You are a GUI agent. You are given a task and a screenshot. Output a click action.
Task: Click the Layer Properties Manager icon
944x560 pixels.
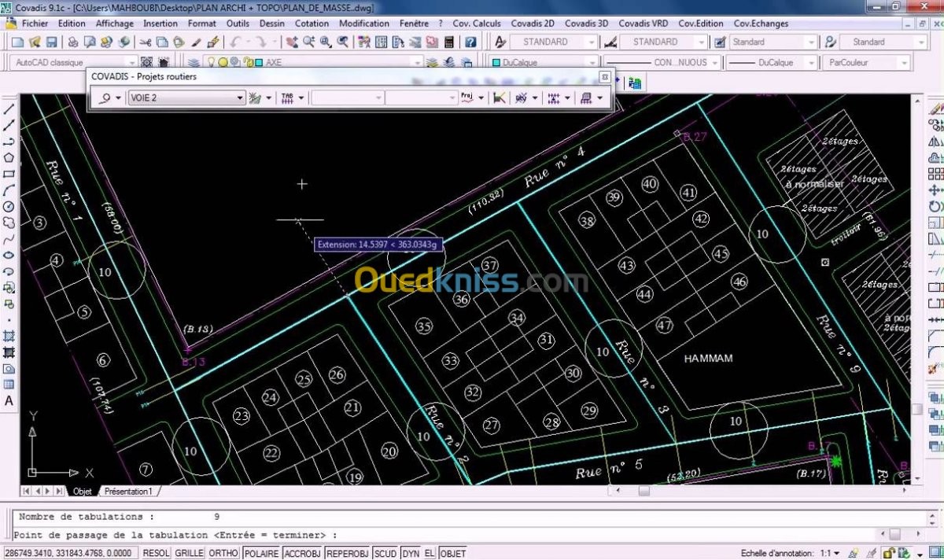pos(194,62)
